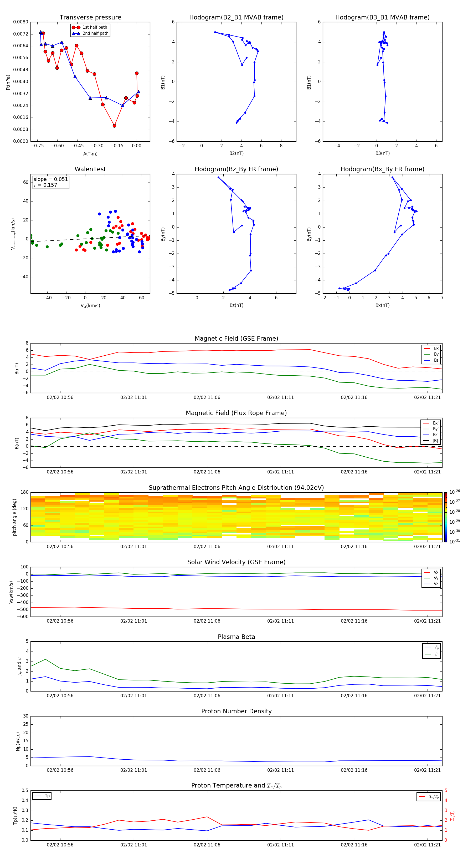The image size is (473, 868).
Task: Click the "Bx(nT)" x-axis label
Action: point(382,306)
